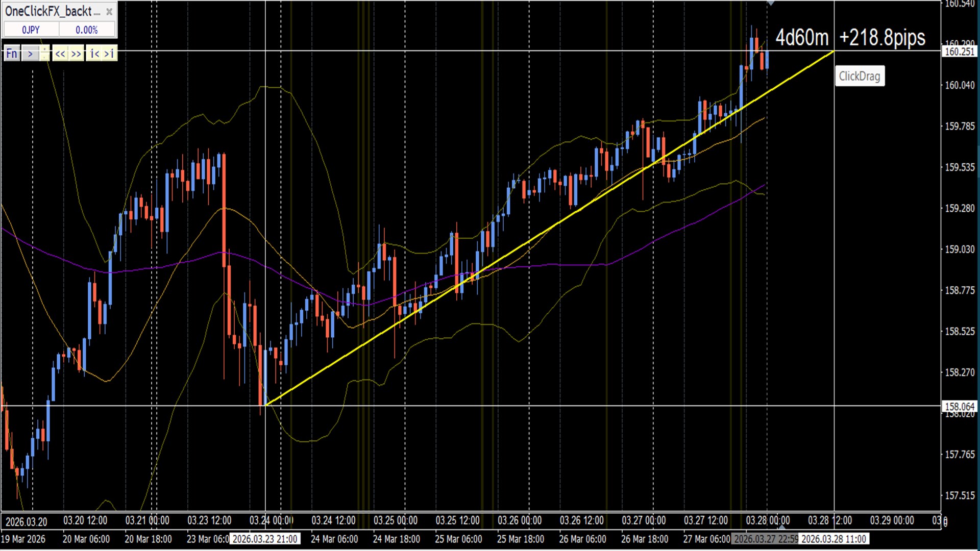This screenshot has height=551, width=980.
Task: Click the Fn function button
Action: 12,54
